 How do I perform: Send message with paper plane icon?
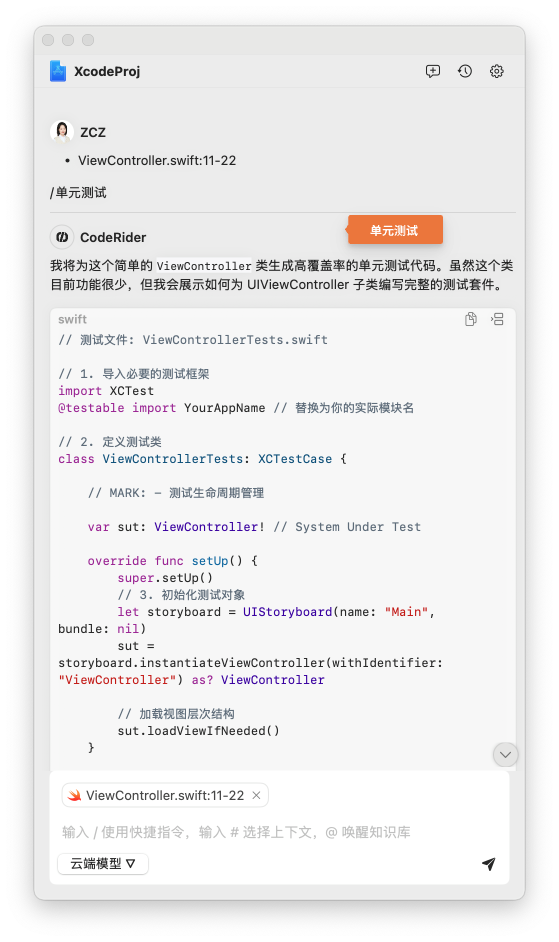click(489, 864)
